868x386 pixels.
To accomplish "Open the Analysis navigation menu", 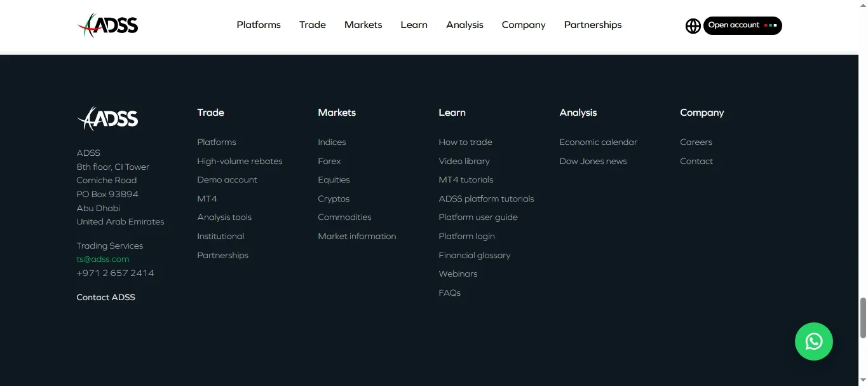I will 465,25.
